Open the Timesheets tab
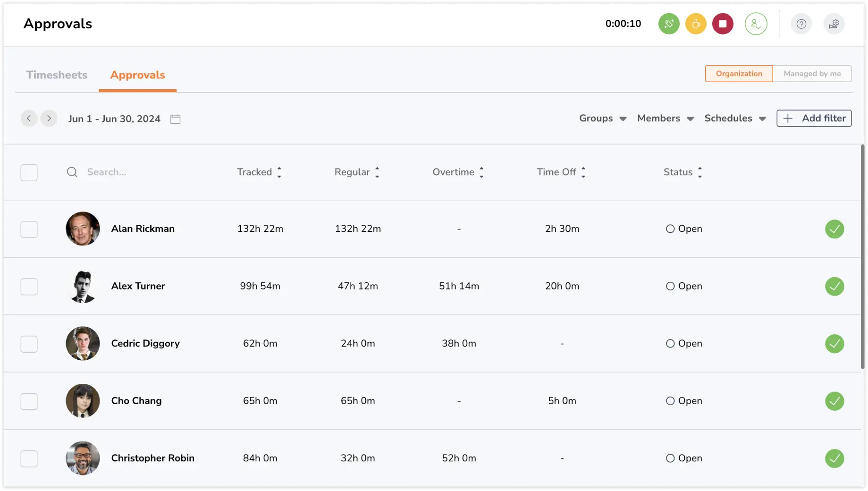Screen dimensions: 868x491 [x=57, y=75]
